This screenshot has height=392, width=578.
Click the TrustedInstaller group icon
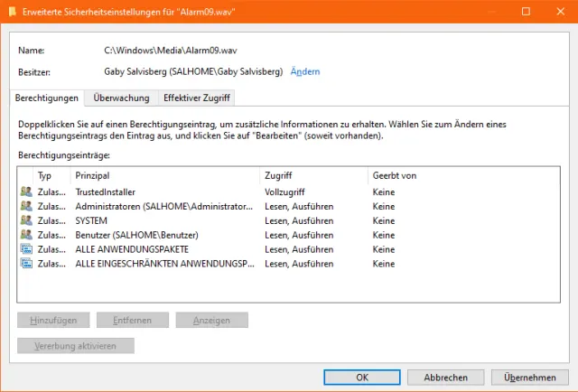coord(26,191)
